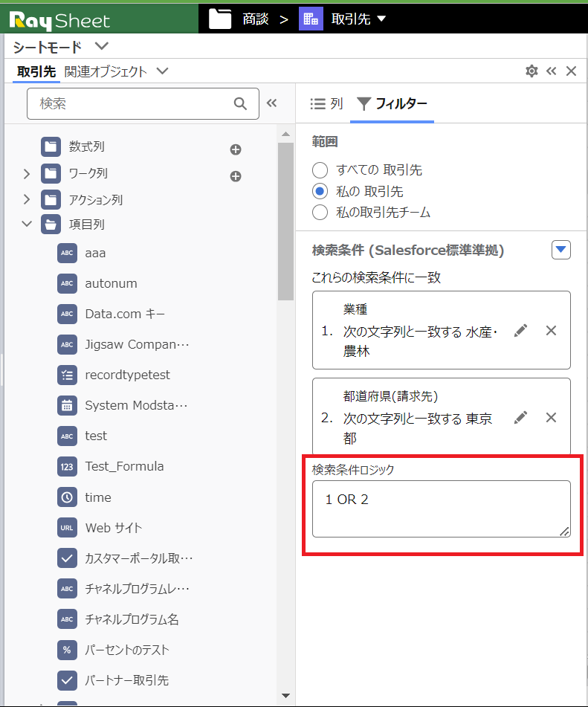Click the 商談 breadcrumb link
The height and width of the screenshot is (707, 588).
pyautogui.click(x=256, y=19)
